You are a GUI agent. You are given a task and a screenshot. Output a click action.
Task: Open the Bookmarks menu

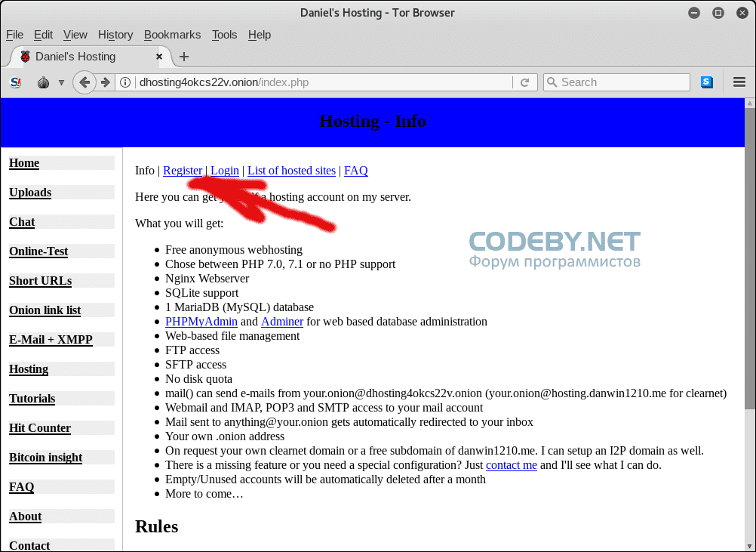172,35
